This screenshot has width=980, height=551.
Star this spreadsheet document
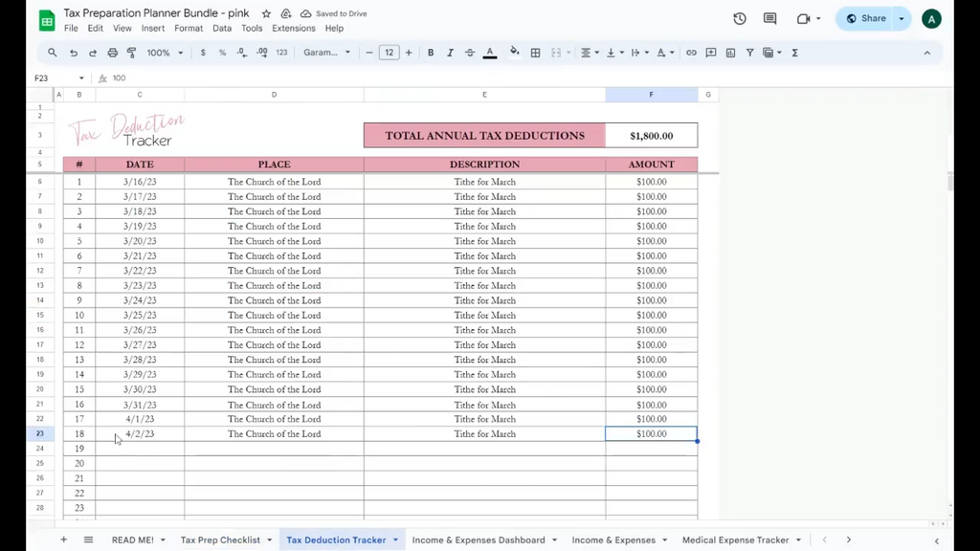pyautogui.click(x=266, y=14)
